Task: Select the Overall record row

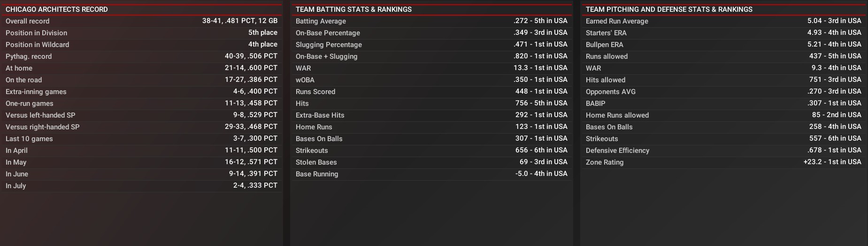Action: [x=141, y=21]
